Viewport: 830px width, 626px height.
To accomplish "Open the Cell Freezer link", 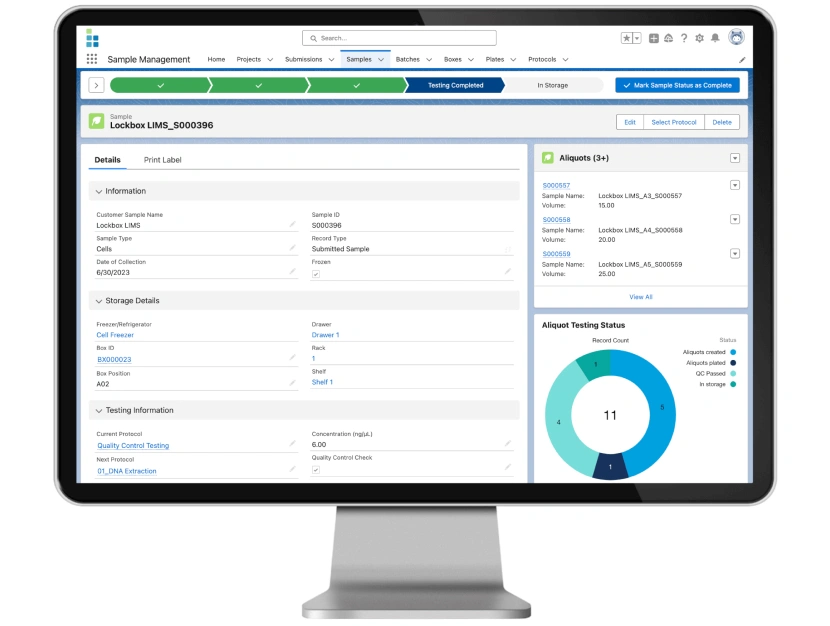I will pyautogui.click(x=115, y=335).
